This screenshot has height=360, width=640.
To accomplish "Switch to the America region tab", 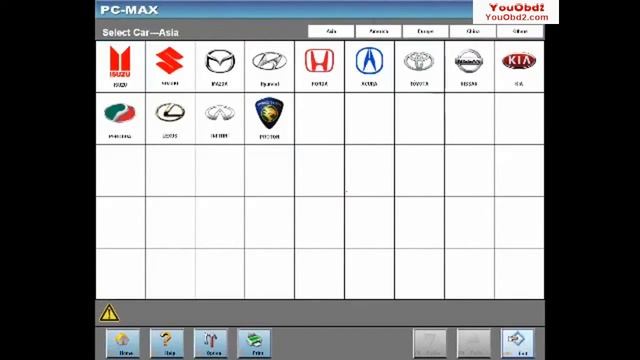I will 378,31.
